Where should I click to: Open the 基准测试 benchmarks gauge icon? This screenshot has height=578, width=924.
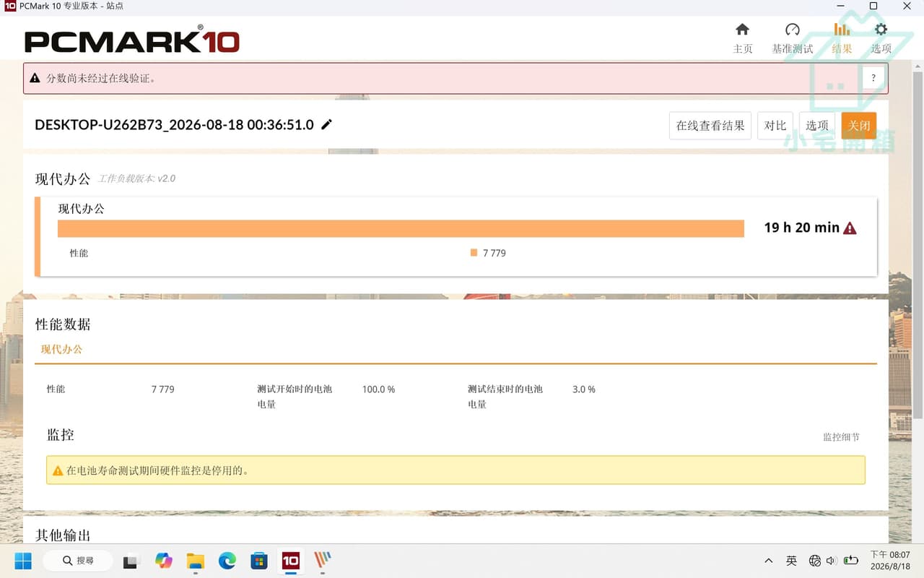(x=793, y=30)
